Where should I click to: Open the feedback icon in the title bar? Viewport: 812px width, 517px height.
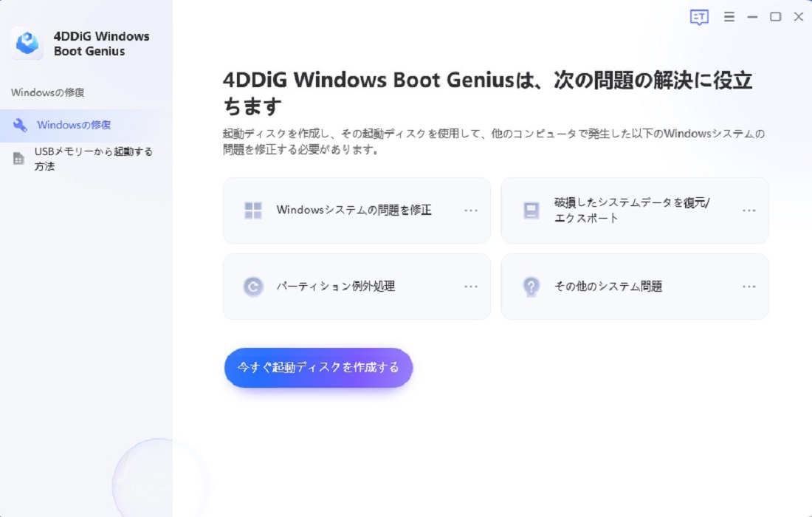(698, 17)
